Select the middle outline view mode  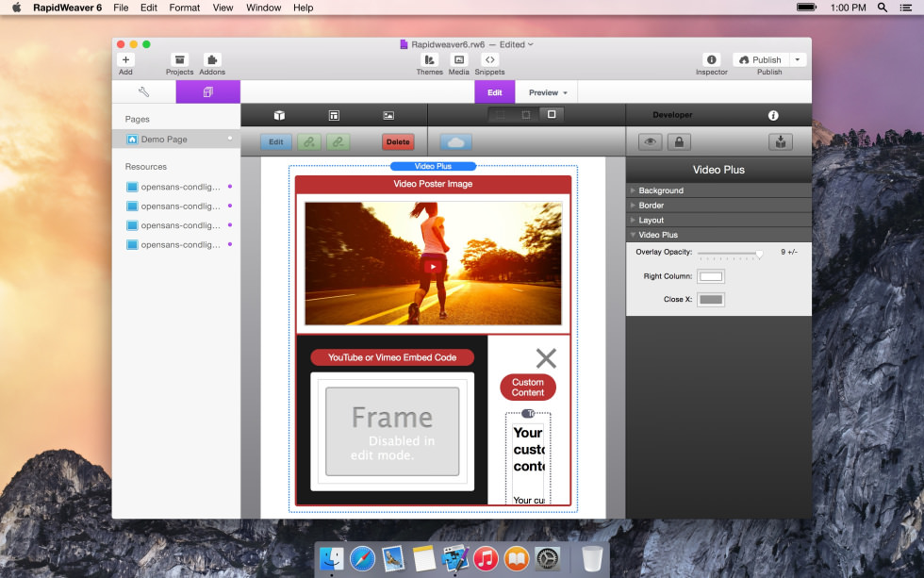[x=526, y=115]
